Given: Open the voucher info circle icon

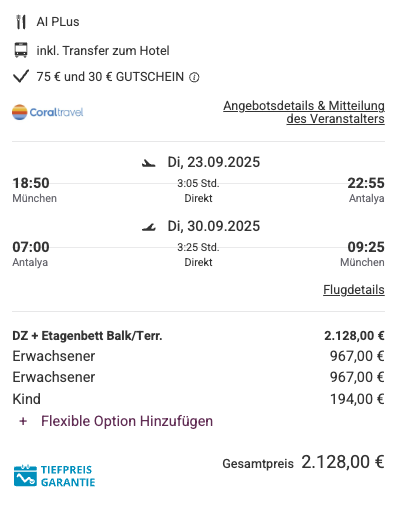Looking at the screenshot, I should coord(194,77).
